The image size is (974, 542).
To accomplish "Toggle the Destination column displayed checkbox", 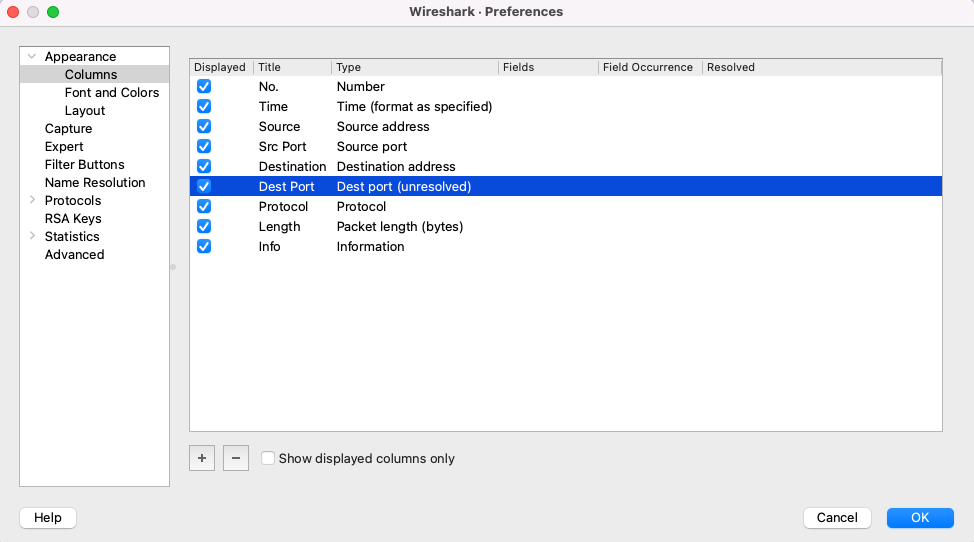I will [204, 166].
